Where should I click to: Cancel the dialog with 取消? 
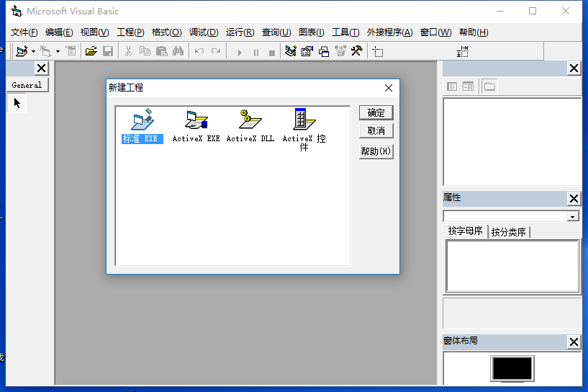coord(376,130)
